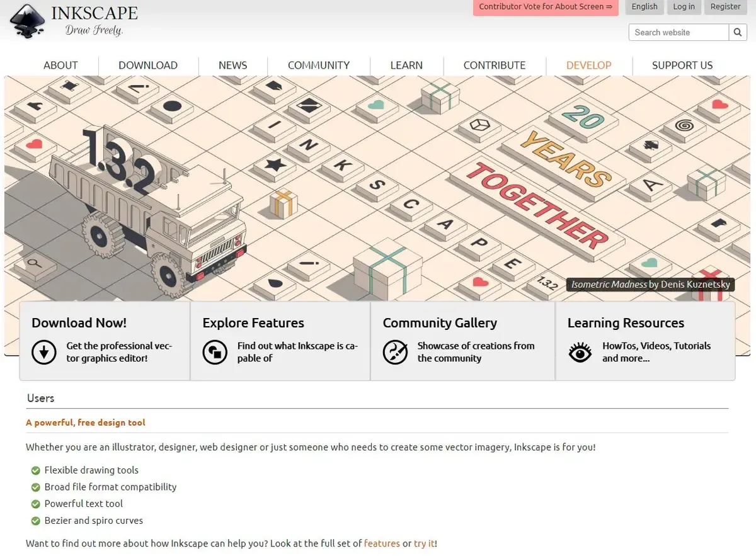
Task: Click the Explore Features heading
Action: 253,323
